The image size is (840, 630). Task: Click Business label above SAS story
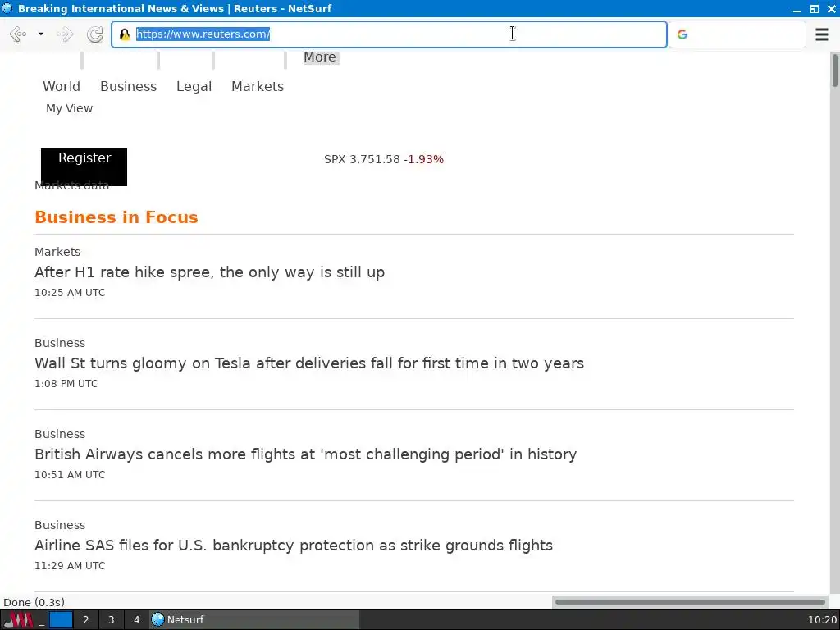pos(60,525)
